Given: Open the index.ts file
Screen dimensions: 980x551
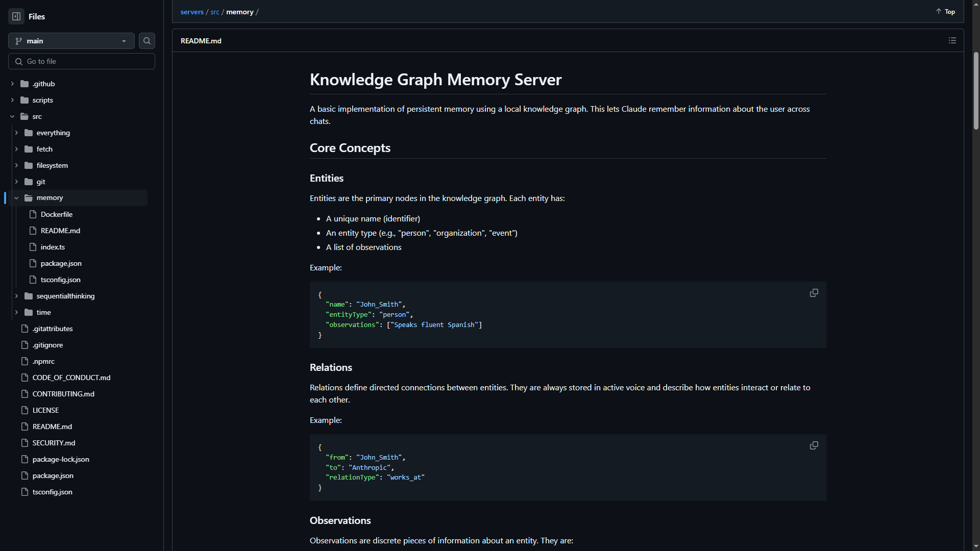Looking at the screenshot, I should [53, 246].
